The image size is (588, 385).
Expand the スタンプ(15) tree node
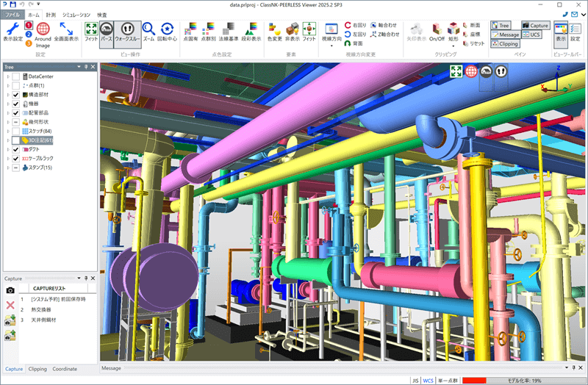(7, 168)
